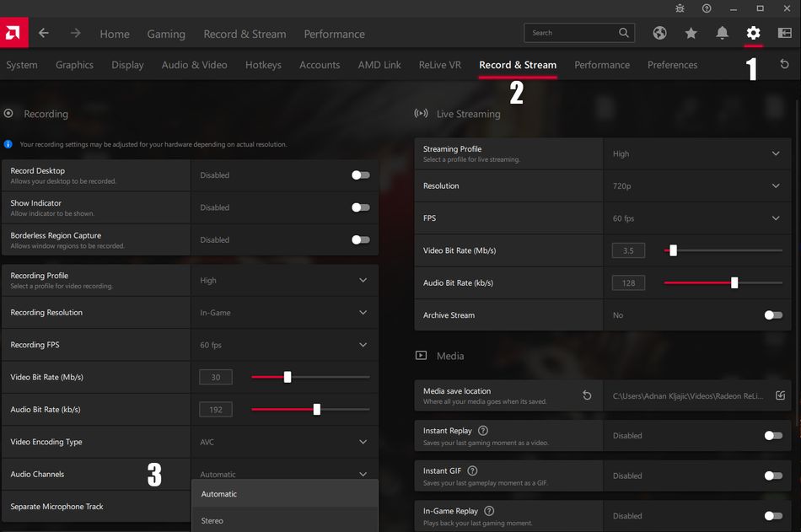Image resolution: width=801 pixels, height=532 pixels.
Task: Enable Instant Replay switch
Action: [773, 435]
